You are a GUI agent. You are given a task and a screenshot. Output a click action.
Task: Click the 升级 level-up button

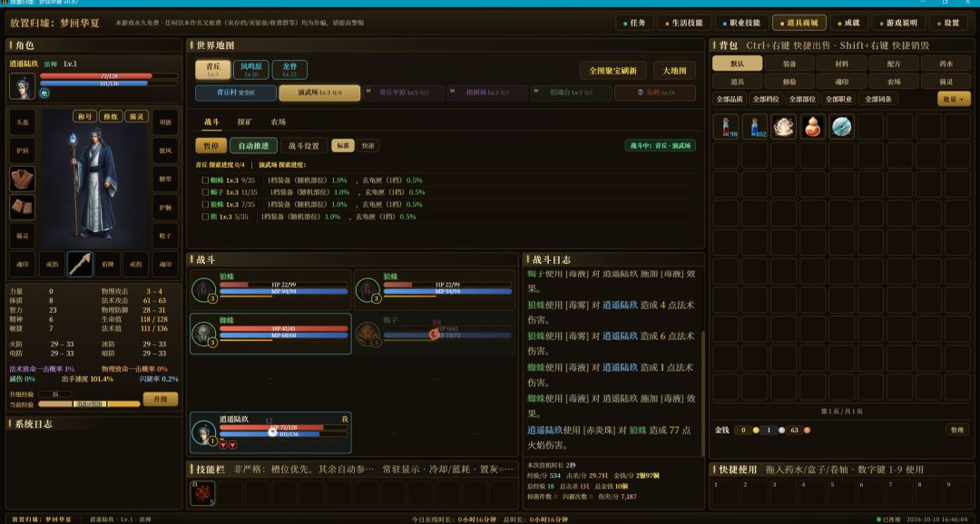(161, 399)
